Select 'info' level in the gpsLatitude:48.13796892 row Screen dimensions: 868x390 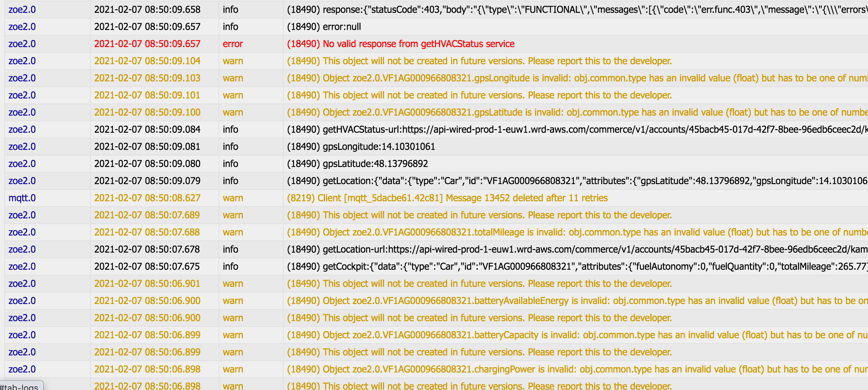pyautogui.click(x=230, y=164)
